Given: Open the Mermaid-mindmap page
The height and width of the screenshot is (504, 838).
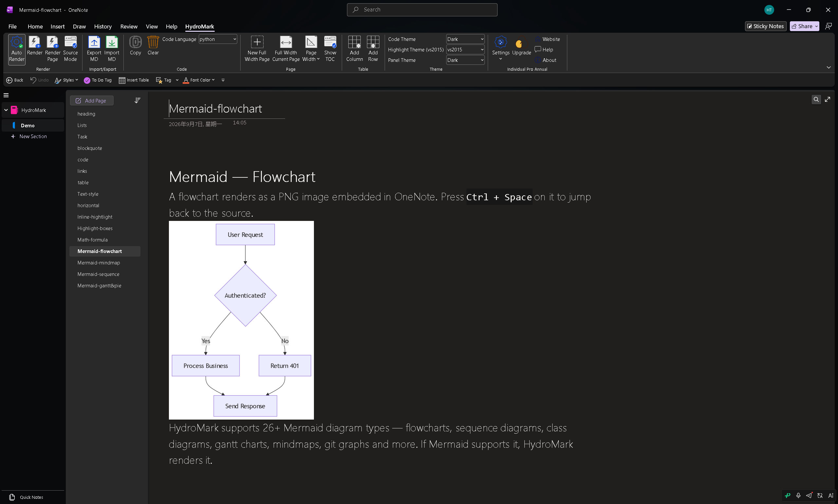Looking at the screenshot, I should [105, 262].
